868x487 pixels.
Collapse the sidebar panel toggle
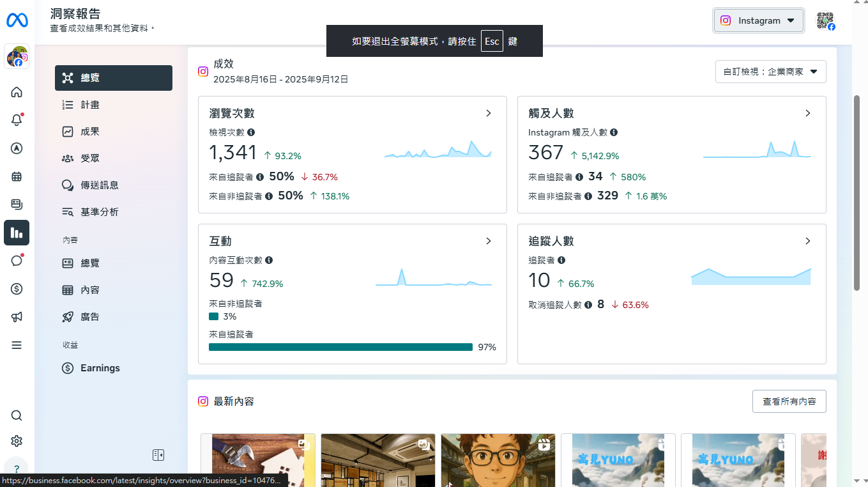click(x=158, y=455)
